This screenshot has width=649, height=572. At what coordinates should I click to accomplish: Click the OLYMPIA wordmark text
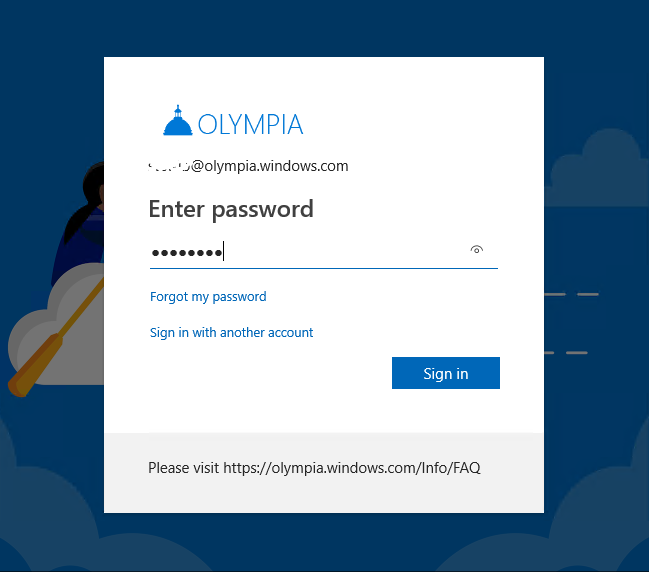pos(250,124)
